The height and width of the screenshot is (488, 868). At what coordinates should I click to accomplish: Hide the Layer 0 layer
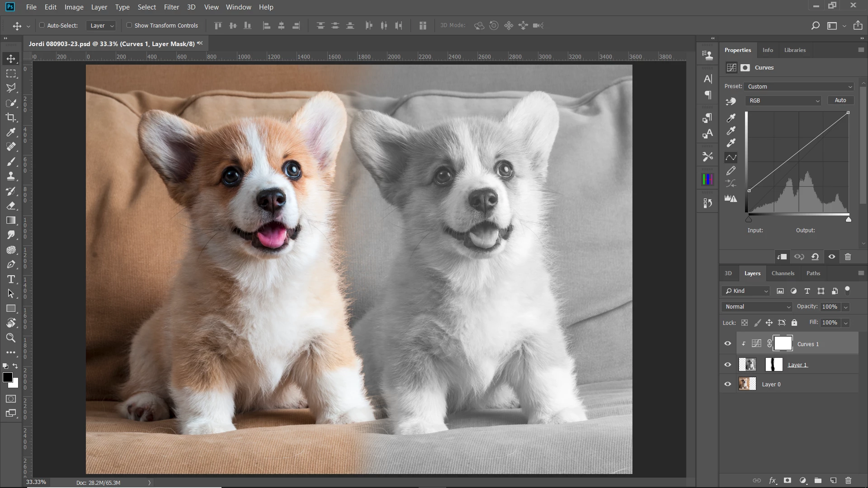(727, 384)
